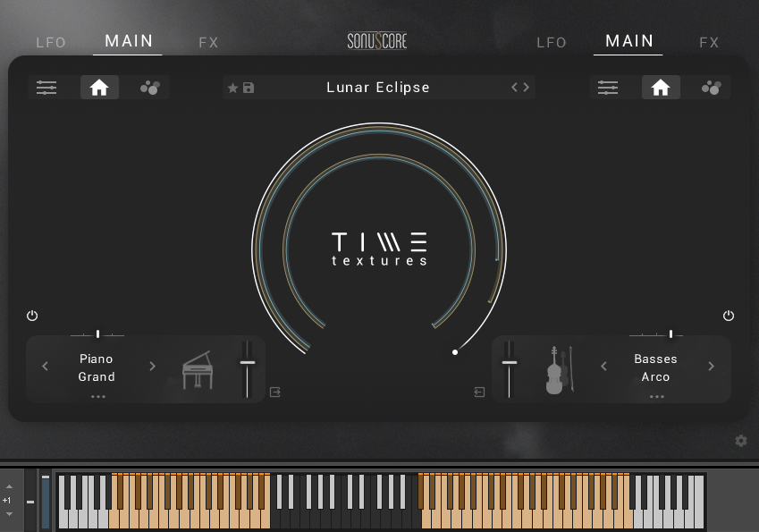This screenshot has width=759, height=532.
Task: Click the Basses Arco instrument name
Action: click(655, 367)
